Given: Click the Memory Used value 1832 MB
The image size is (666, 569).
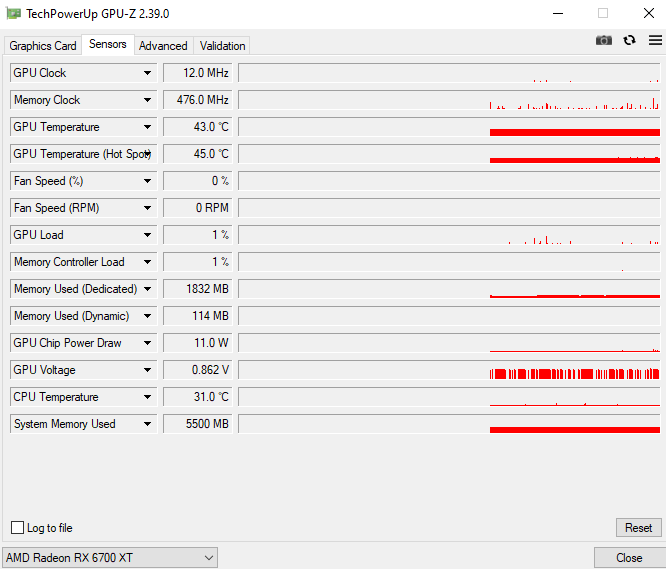Looking at the screenshot, I should [x=198, y=289].
